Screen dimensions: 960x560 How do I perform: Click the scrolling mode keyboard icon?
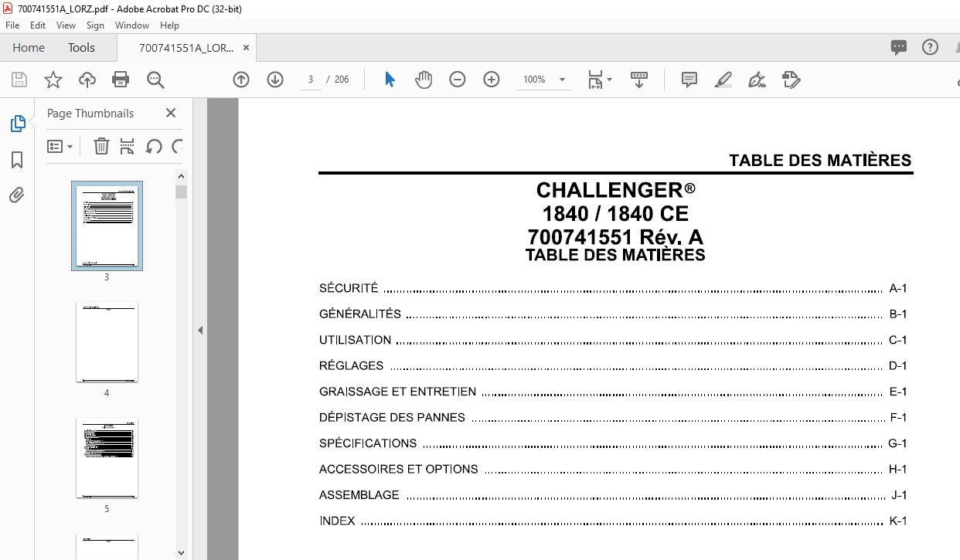639,80
